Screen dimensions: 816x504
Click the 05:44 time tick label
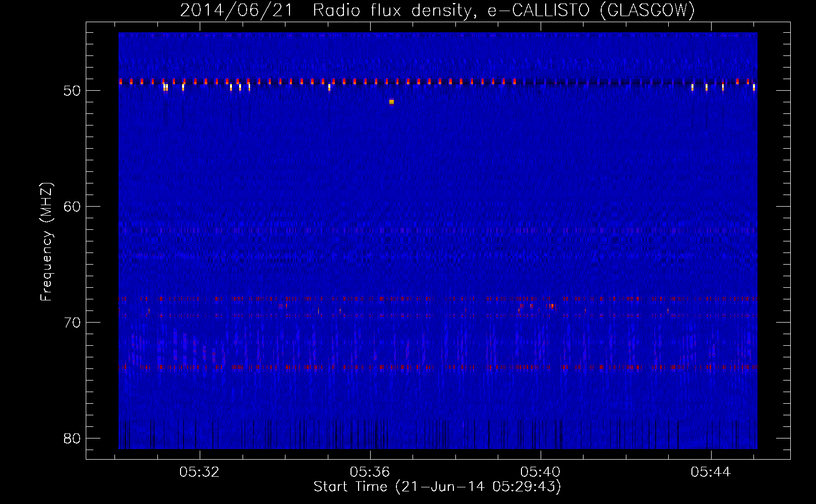coord(711,472)
